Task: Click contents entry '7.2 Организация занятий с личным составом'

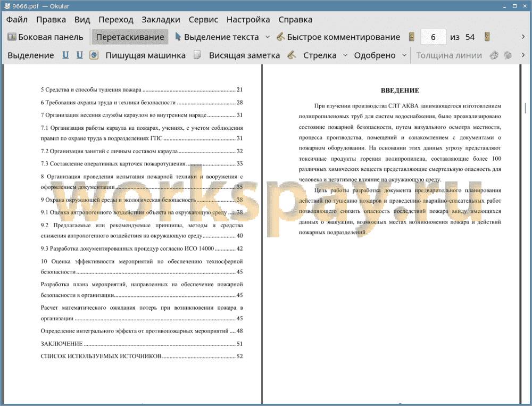Action: click(142, 151)
